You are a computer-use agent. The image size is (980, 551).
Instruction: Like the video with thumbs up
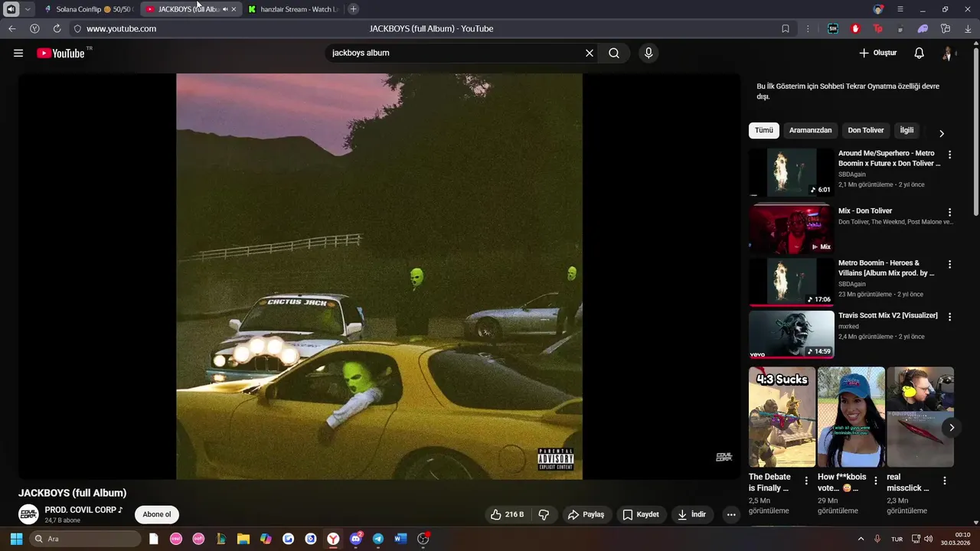[508, 514]
